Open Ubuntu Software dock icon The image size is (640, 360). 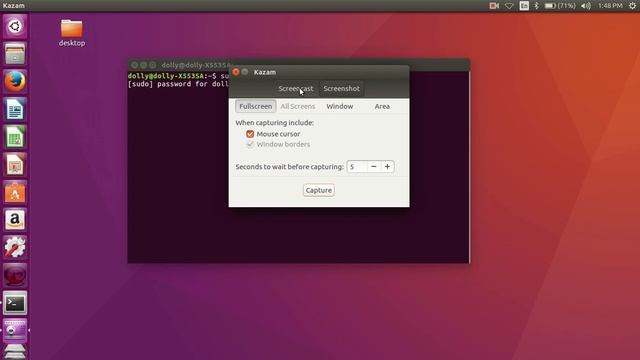tap(15, 192)
